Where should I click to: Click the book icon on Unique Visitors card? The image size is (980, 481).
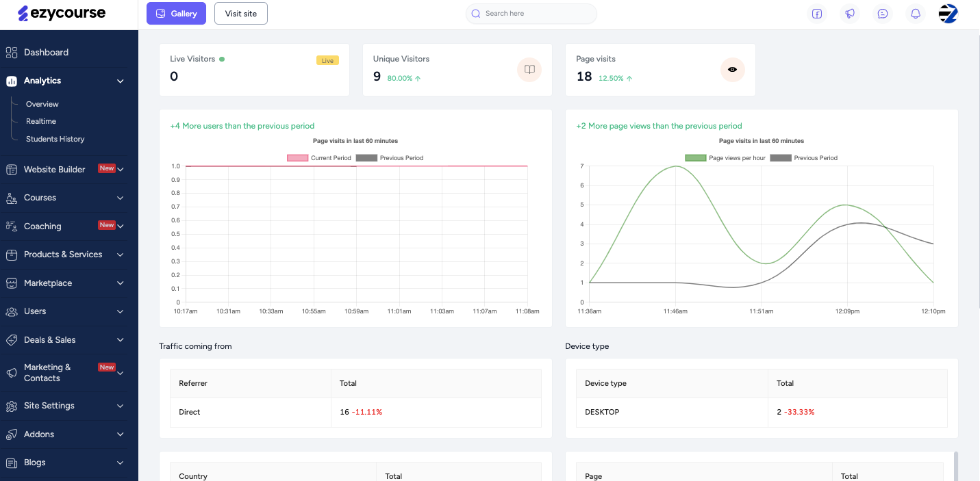coord(529,70)
